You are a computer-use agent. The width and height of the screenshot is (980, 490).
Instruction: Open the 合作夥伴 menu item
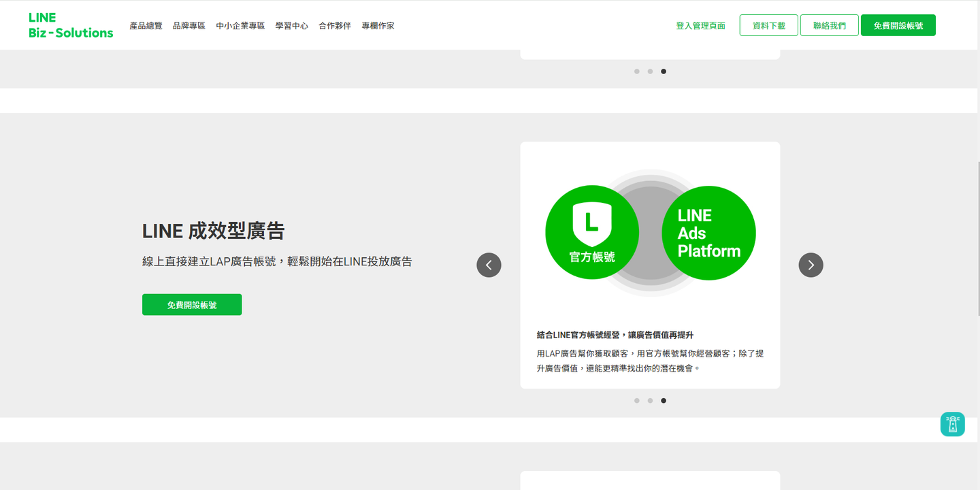(x=334, y=25)
